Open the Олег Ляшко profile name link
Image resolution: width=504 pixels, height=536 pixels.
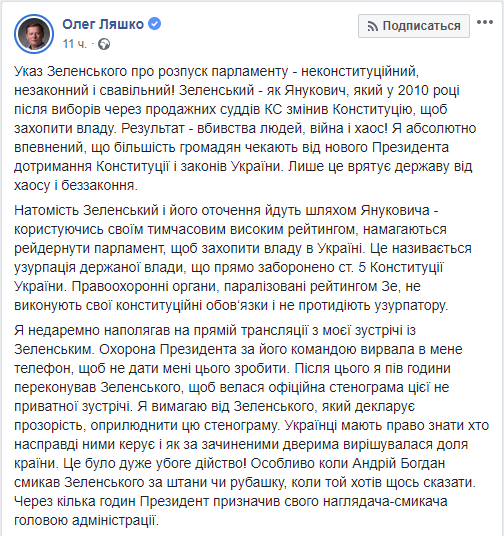103,24
